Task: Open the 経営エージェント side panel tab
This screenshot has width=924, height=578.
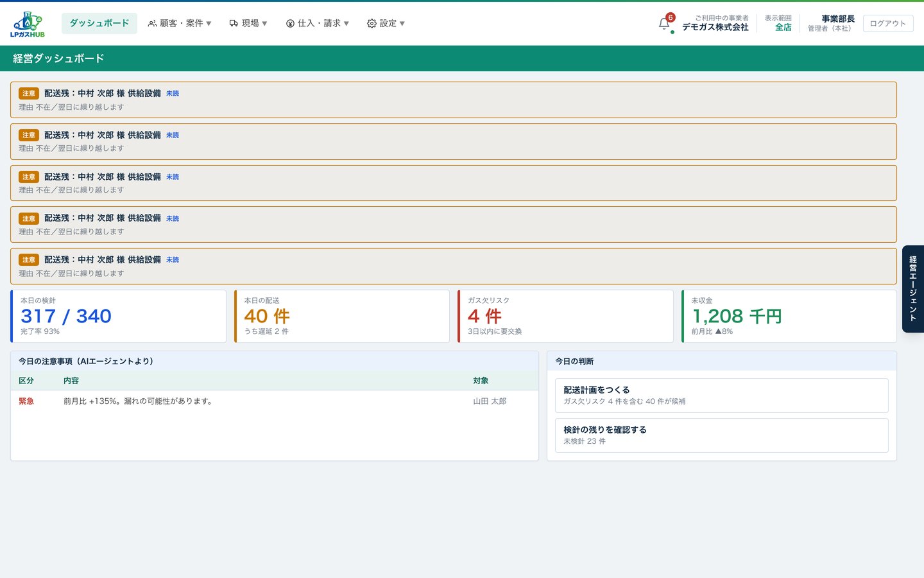Action: point(913,289)
